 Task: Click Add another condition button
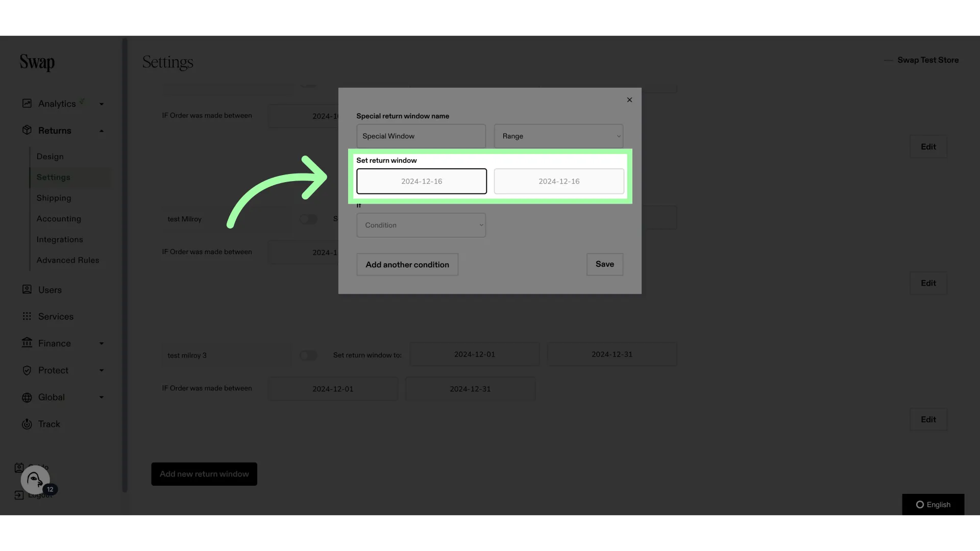click(407, 264)
